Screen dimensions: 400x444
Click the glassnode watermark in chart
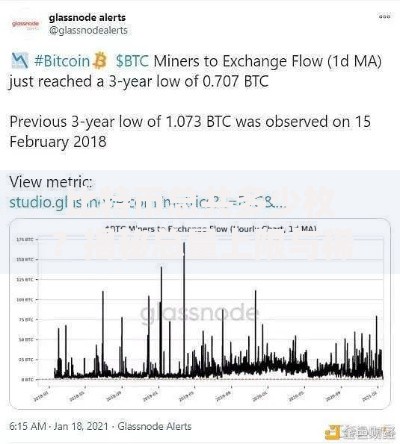[x=199, y=314]
